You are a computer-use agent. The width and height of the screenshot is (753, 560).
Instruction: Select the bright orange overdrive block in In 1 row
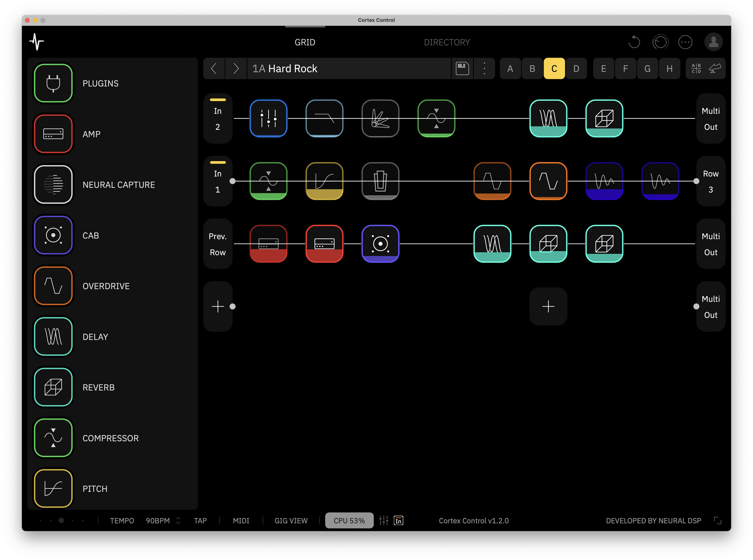pos(548,181)
